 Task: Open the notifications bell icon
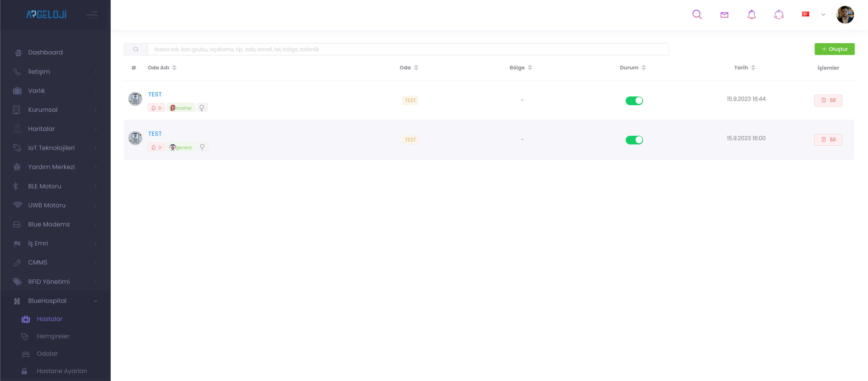click(x=751, y=14)
